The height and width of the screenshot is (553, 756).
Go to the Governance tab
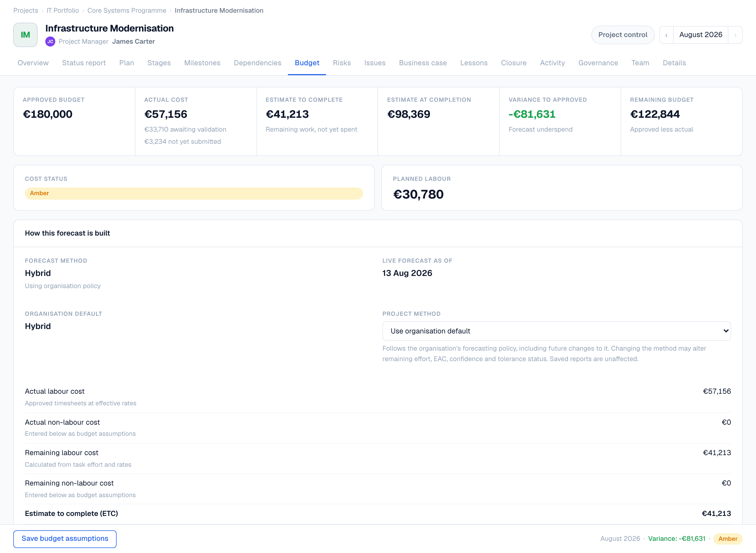(x=598, y=63)
